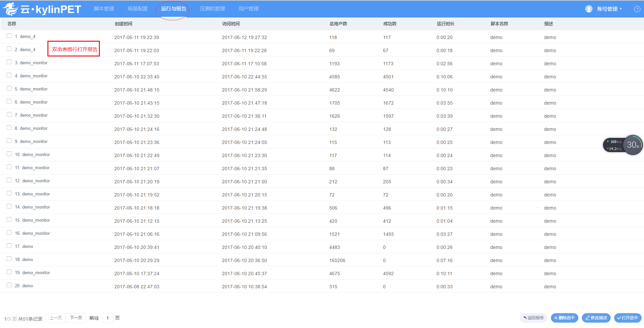The width and height of the screenshot is (644, 328).
Task: Edit description using 修改描述 pencil button
Action: click(596, 318)
